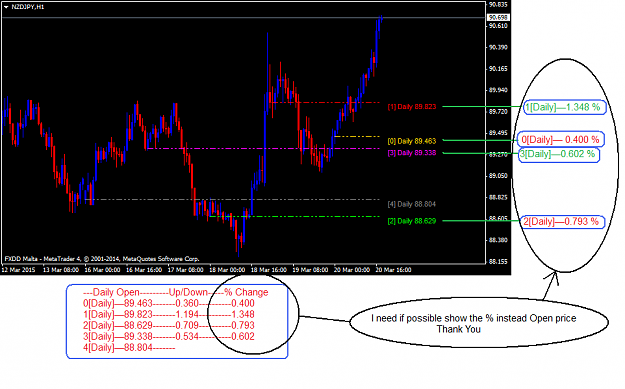Select the [1] Daily 89.823 red label
Image resolution: width=625 pixels, height=389 pixels.
pos(412,107)
